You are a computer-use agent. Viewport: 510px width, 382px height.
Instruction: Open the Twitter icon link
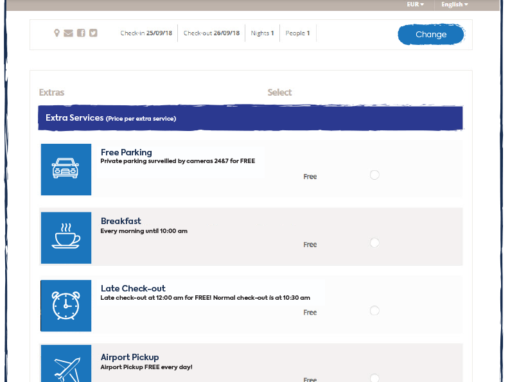[93, 33]
